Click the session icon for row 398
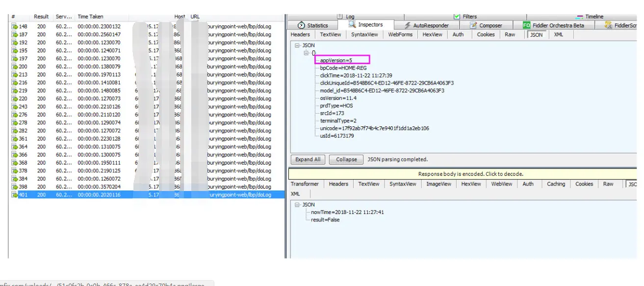Image resolution: width=644 pixels, height=286 pixels. tap(15, 187)
